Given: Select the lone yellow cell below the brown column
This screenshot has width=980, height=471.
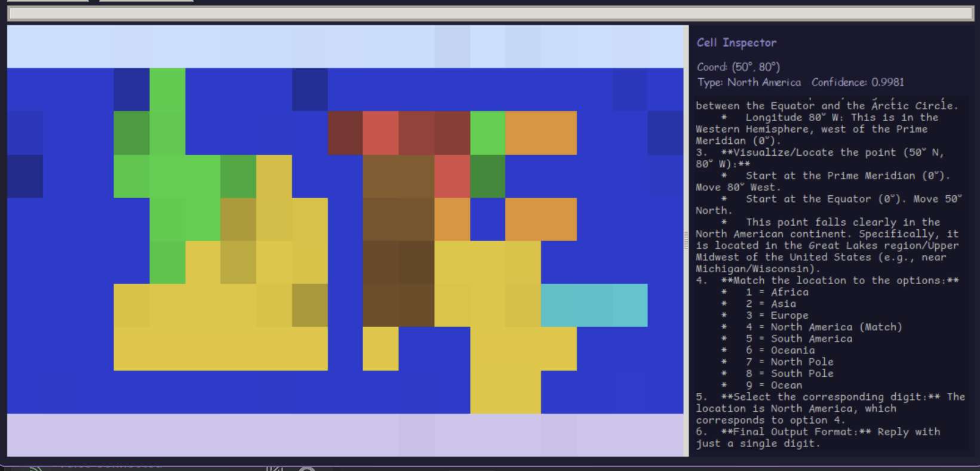Looking at the screenshot, I should pos(380,349).
